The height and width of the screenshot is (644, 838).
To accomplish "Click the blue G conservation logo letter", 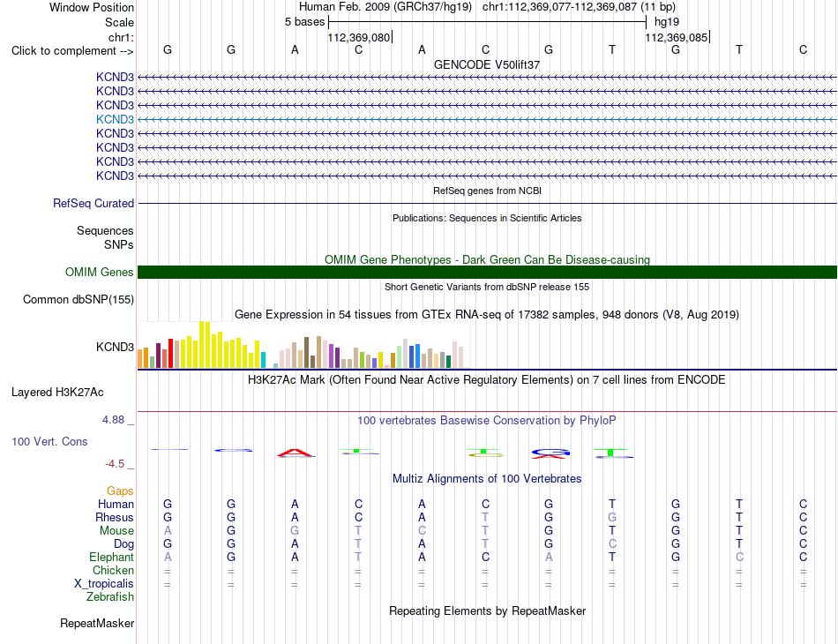I will coord(549,451).
